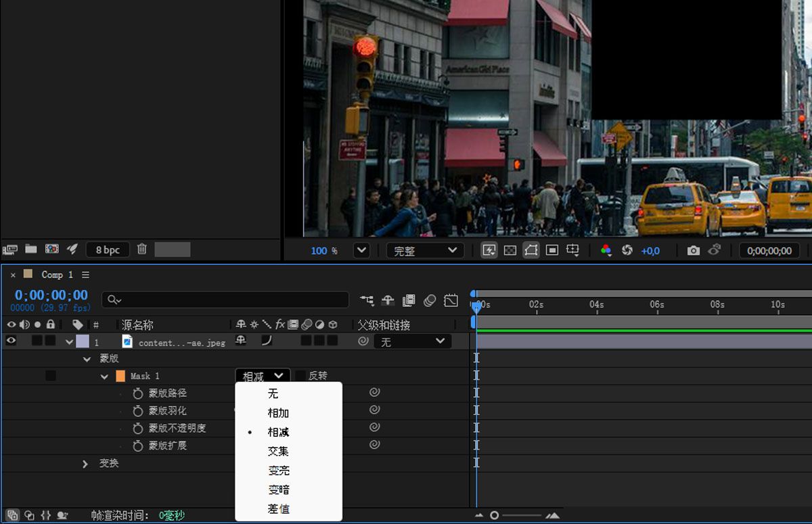The width and height of the screenshot is (812, 524).
Task: Open the region of interest icon
Action: pos(551,250)
